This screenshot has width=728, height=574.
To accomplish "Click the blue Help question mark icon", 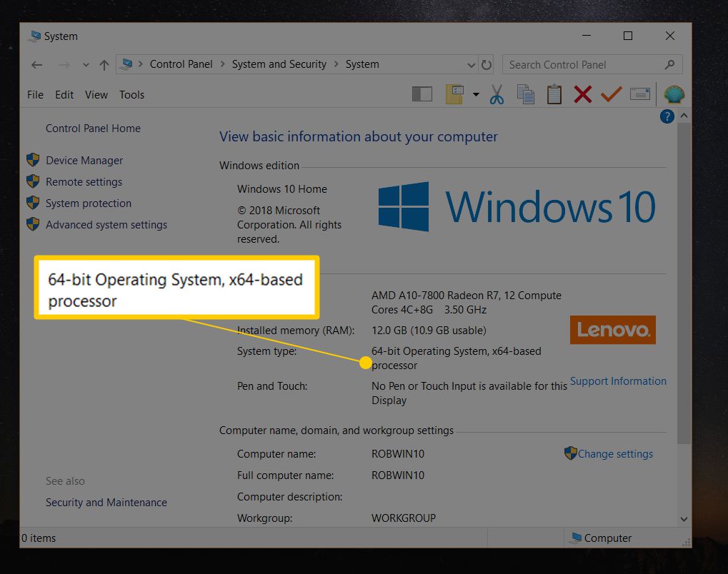I will [667, 116].
